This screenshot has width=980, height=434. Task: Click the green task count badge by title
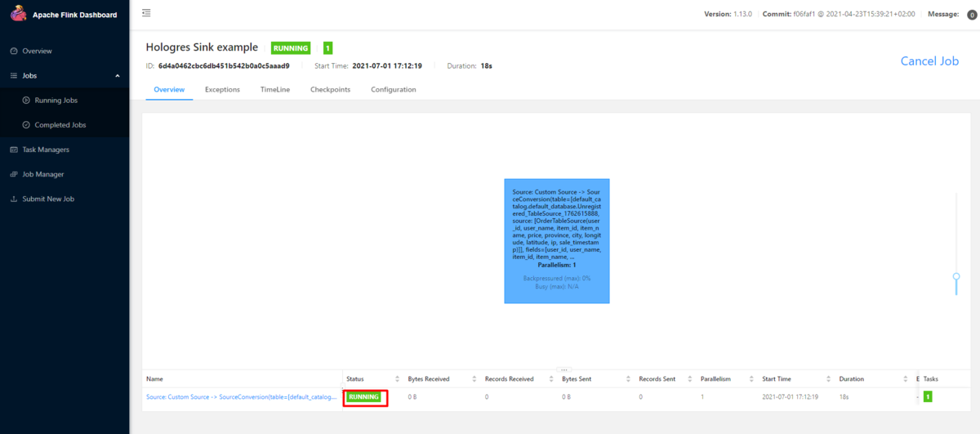[327, 48]
